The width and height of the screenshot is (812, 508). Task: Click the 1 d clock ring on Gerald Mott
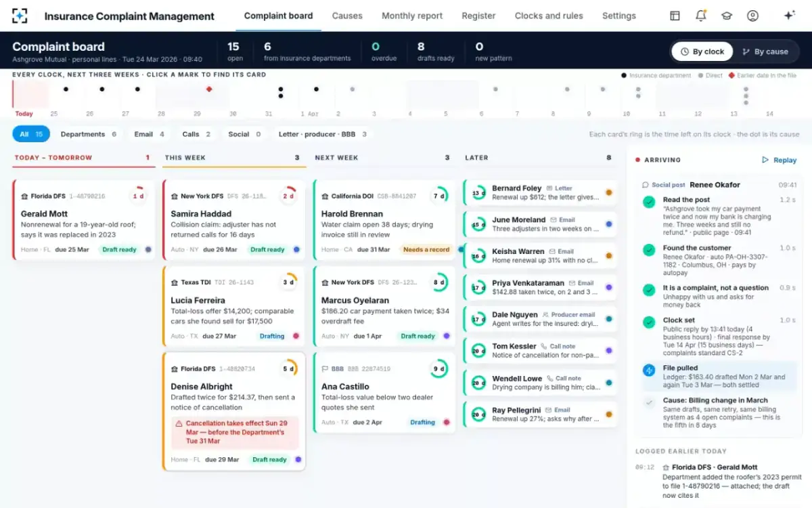pos(138,196)
